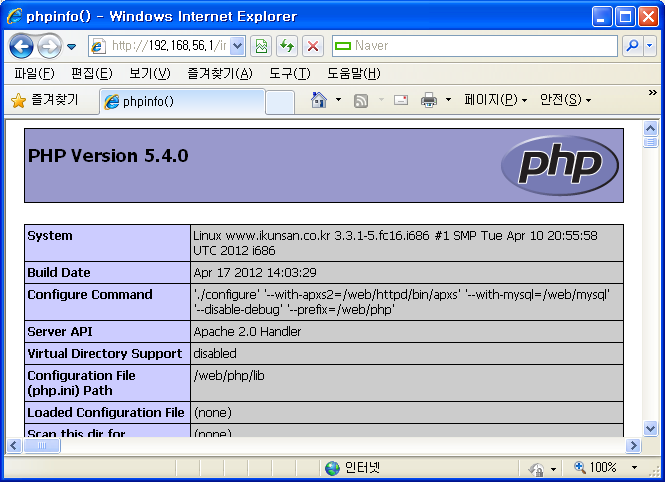Open the 페이지(P) menu

click(495, 100)
